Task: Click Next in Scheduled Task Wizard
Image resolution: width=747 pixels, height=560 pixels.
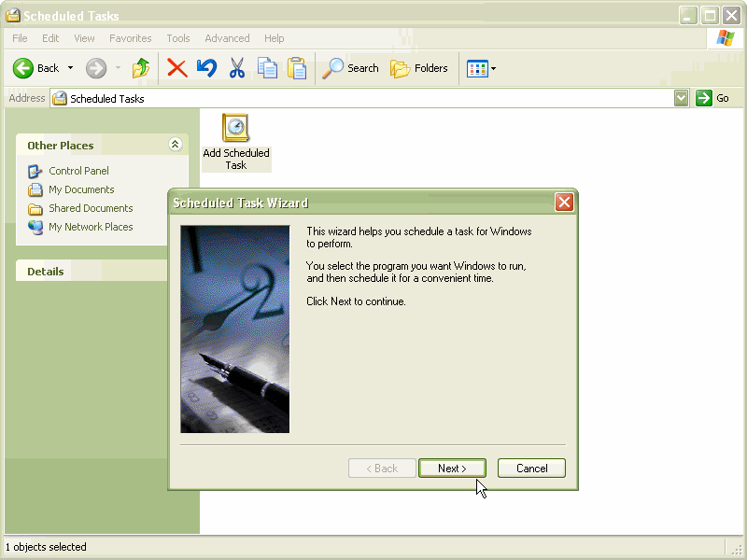Action: pyautogui.click(x=452, y=469)
